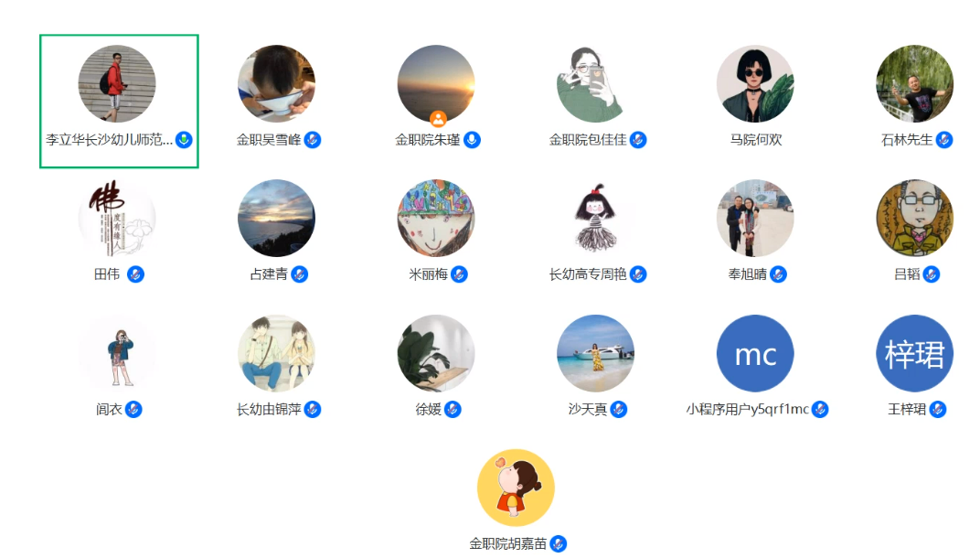Click muted mic icon next to 金职院包佳佳
Viewport: 980px width, 558px height.
click(638, 139)
